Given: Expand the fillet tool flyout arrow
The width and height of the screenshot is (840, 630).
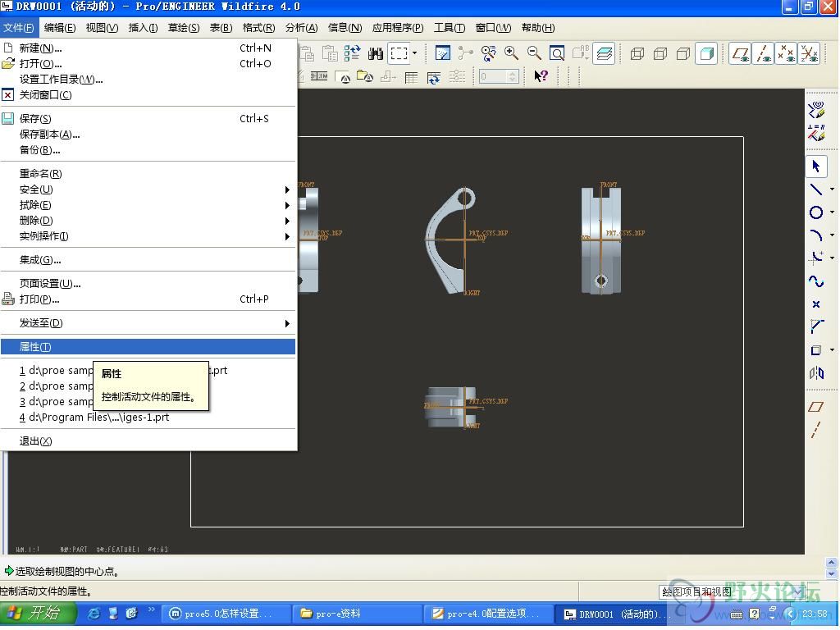Looking at the screenshot, I should point(832,258).
